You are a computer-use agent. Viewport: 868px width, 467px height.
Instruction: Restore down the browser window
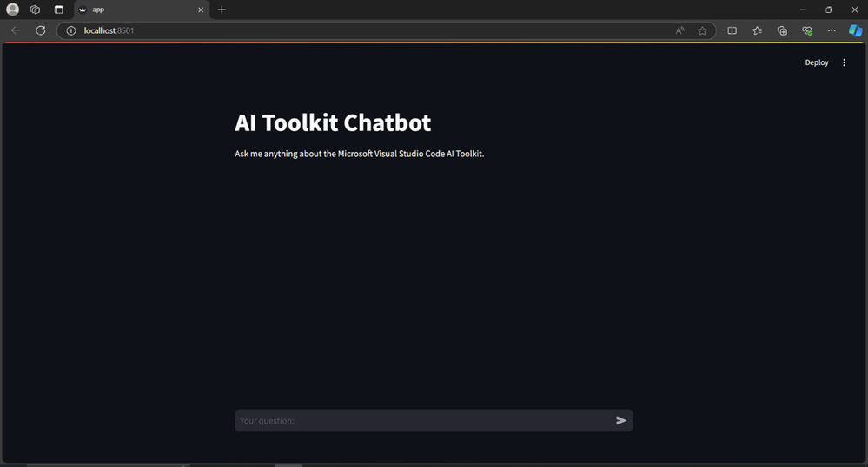829,10
